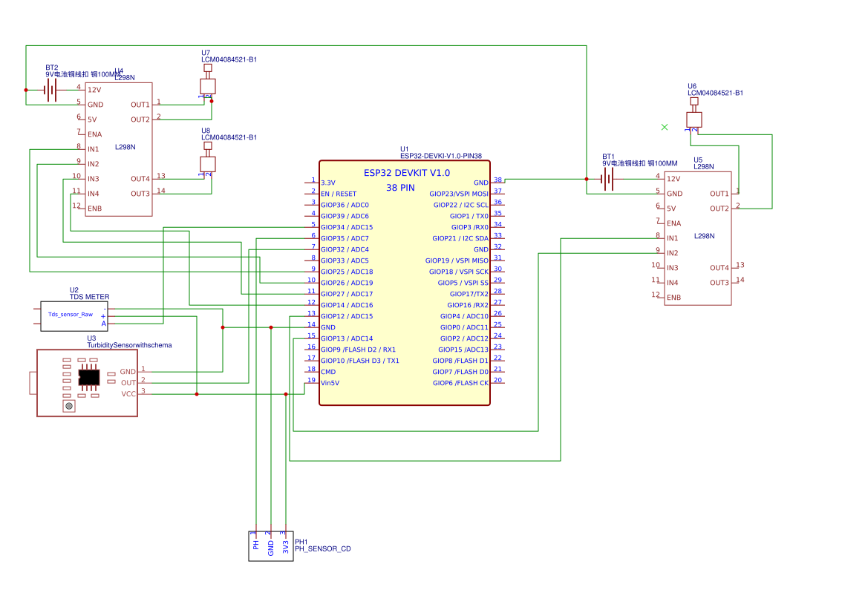Click the Tds_sensor_Raw component box
The width and height of the screenshot is (868, 613).
coord(70,315)
